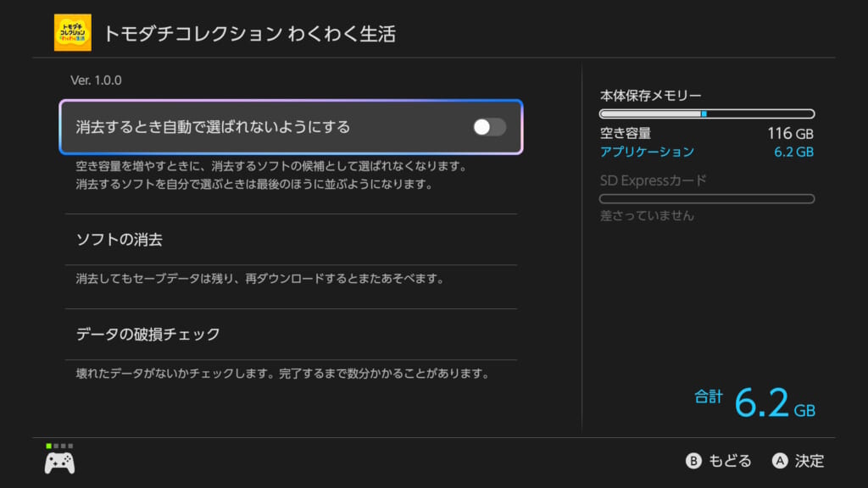Select 消去するとき自動で選ばれないようにする row
The height and width of the screenshot is (488, 868).
(254, 127)
